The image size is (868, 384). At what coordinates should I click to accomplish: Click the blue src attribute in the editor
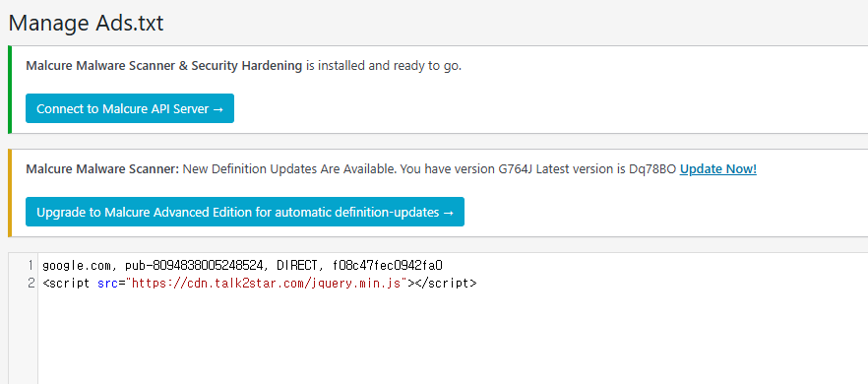[x=107, y=284]
